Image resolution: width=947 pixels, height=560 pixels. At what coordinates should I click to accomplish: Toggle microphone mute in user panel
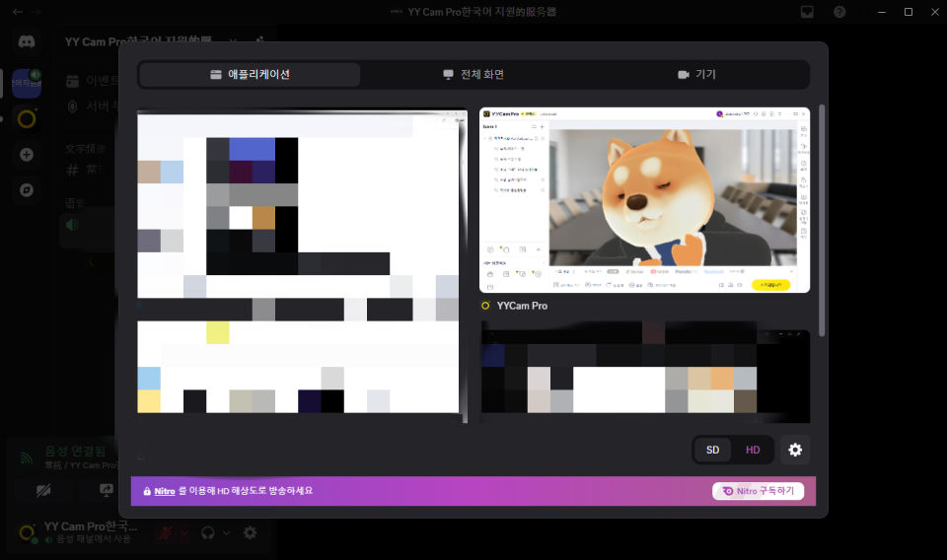[167, 532]
